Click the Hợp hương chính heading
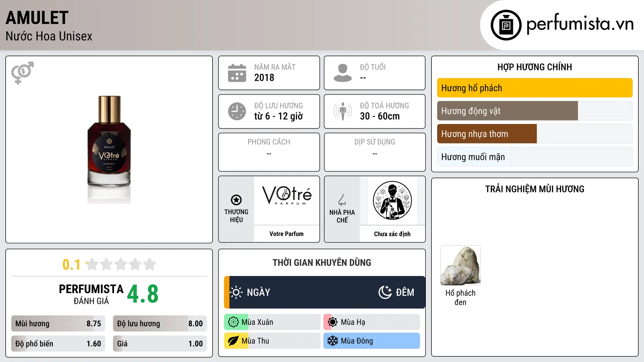The width and height of the screenshot is (644, 362). (535, 67)
